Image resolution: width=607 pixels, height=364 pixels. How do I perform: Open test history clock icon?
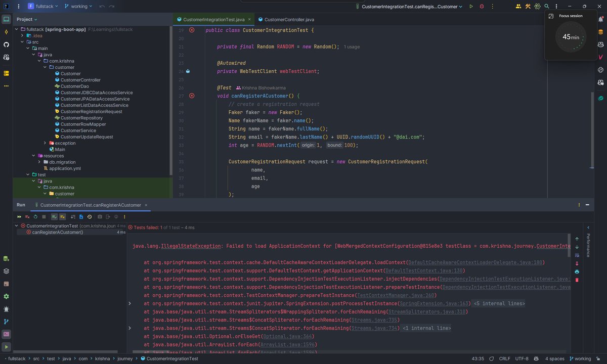[90, 216]
